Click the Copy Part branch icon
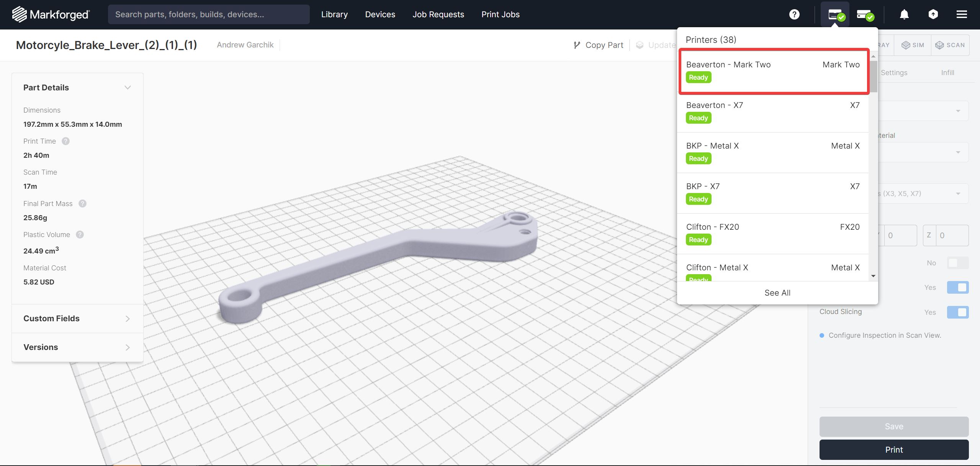 point(577,45)
